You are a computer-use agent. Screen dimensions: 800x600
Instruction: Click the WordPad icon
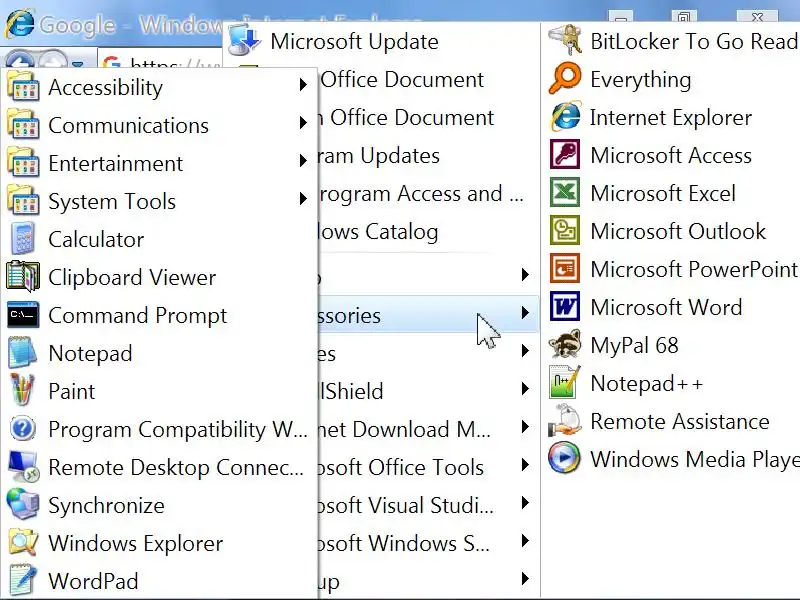point(22,581)
